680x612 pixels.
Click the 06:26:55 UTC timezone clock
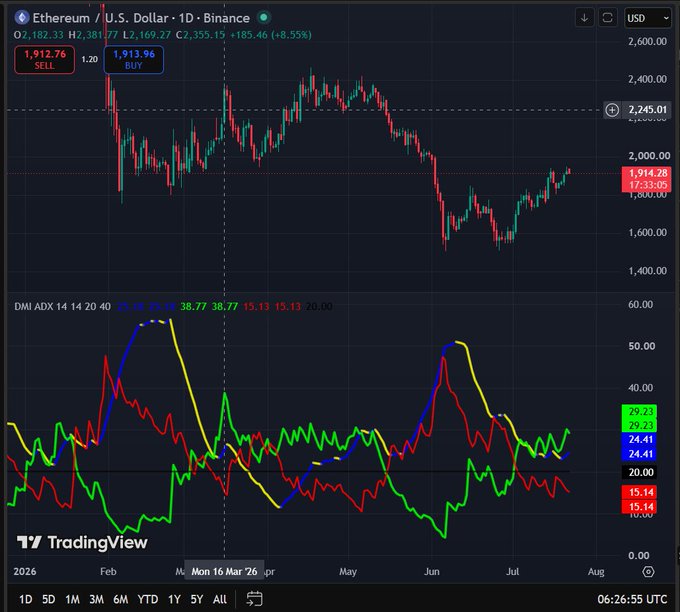pos(632,599)
